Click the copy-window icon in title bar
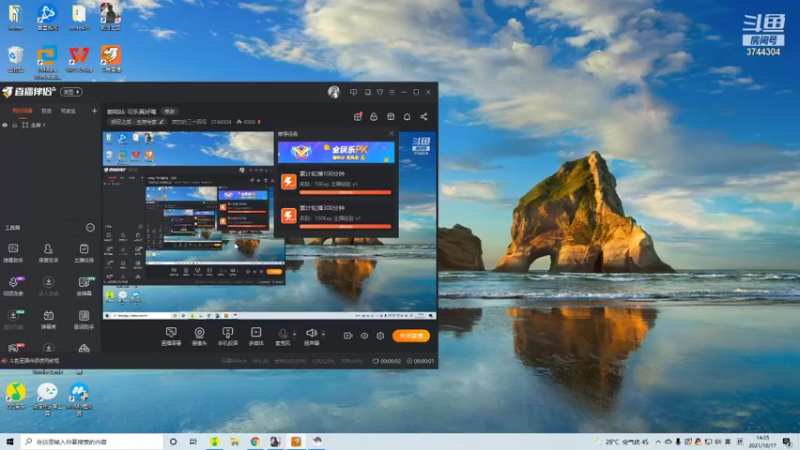 (x=367, y=92)
